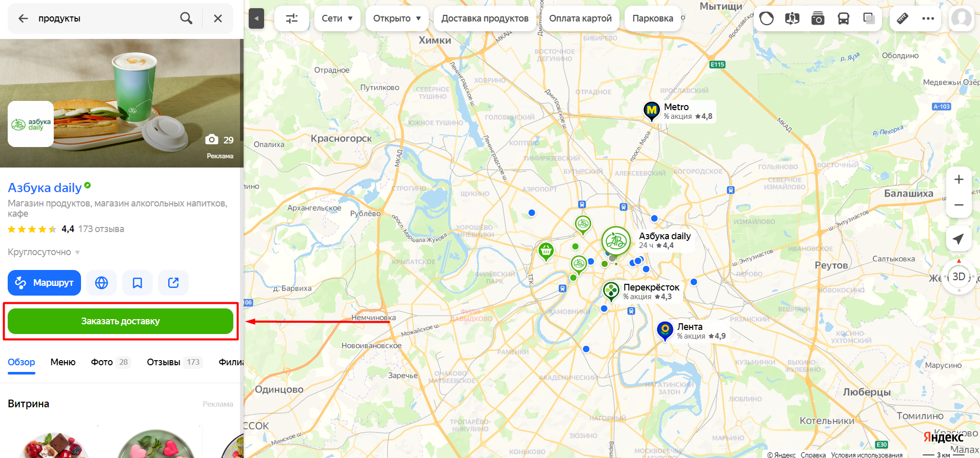Expand the Сети dropdown filter

pos(337,18)
